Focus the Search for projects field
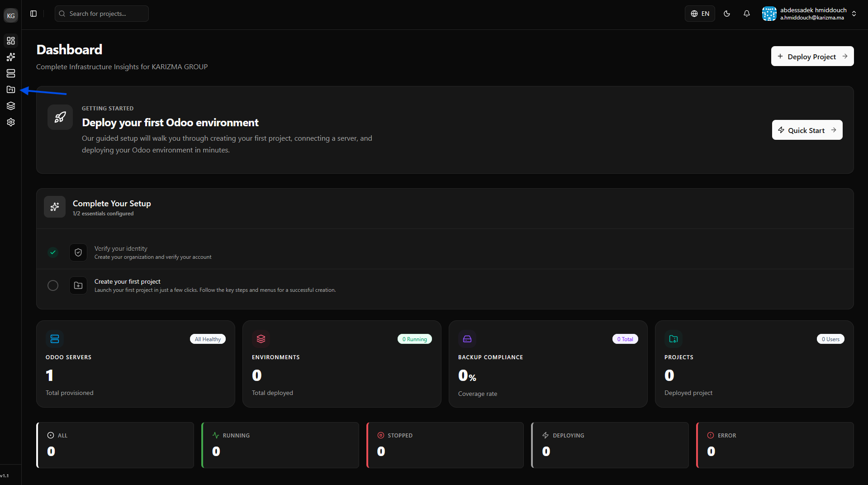The height and width of the screenshot is (485, 868). (x=102, y=14)
